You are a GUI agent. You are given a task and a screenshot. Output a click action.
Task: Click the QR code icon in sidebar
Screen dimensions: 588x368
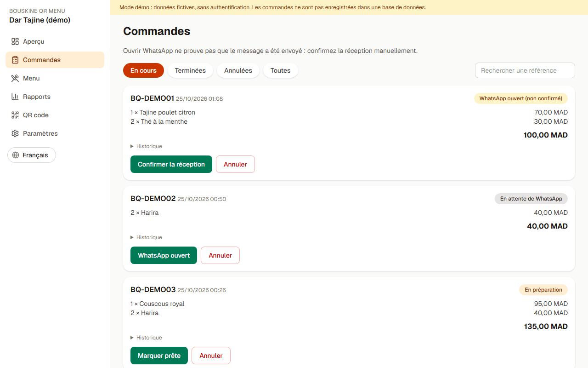pyautogui.click(x=15, y=115)
